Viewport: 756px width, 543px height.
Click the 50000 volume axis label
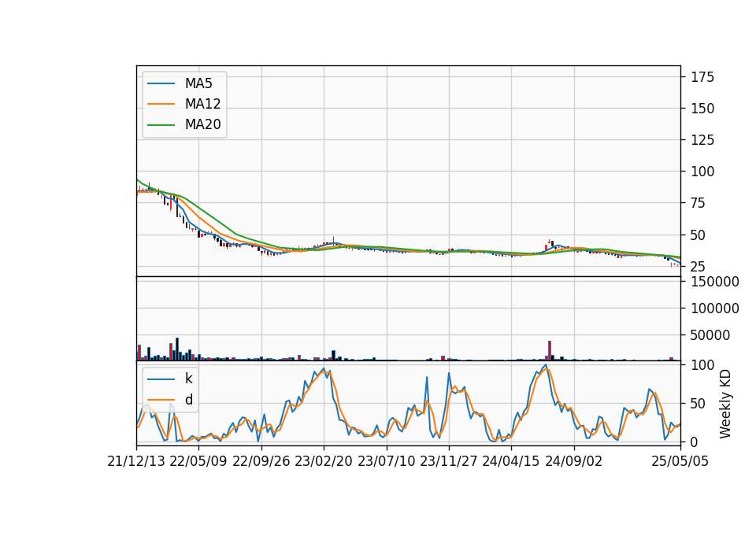pyautogui.click(x=710, y=335)
